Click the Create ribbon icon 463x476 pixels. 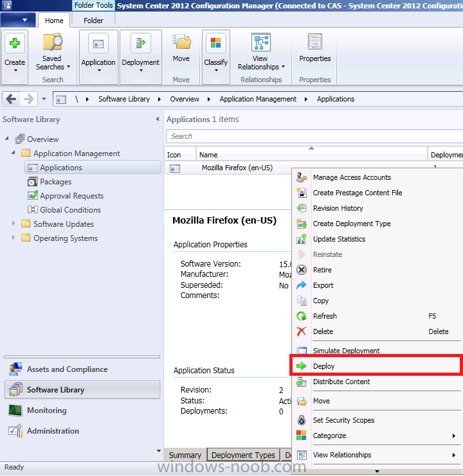pyautogui.click(x=15, y=44)
